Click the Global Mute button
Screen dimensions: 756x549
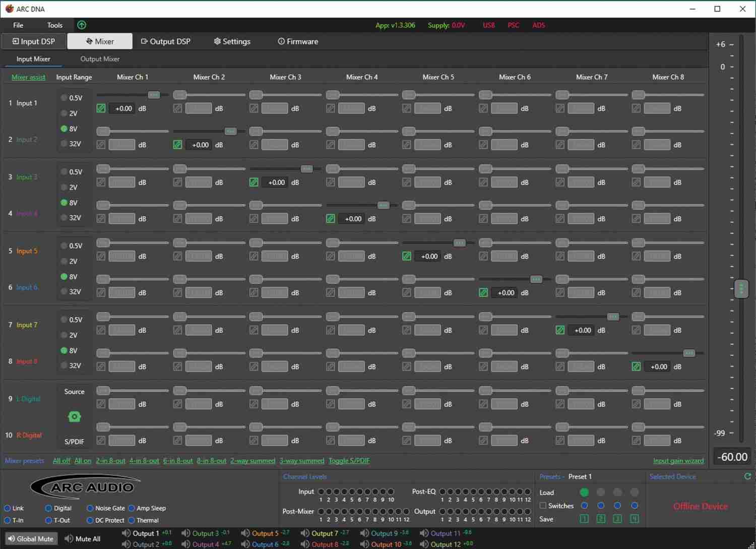(30, 539)
